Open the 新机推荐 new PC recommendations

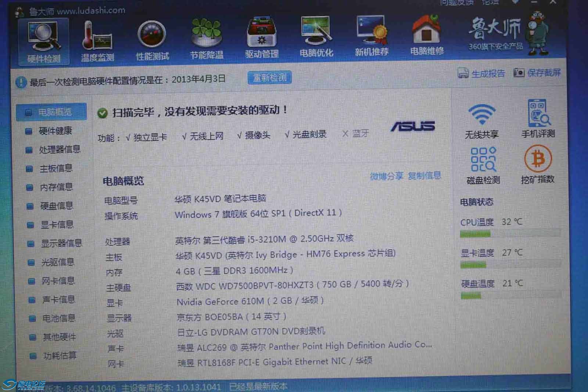372,36
